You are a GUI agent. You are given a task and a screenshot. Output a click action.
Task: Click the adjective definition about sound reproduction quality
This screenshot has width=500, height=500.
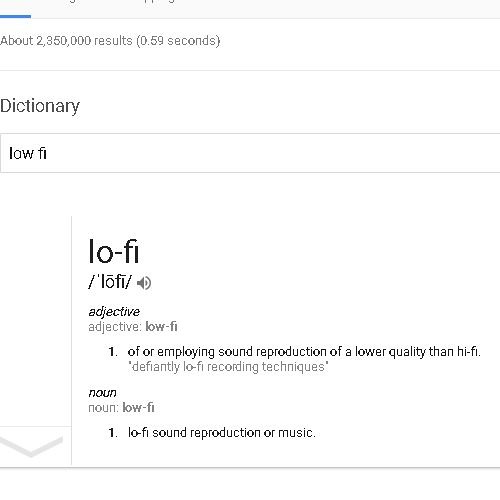[x=304, y=352]
